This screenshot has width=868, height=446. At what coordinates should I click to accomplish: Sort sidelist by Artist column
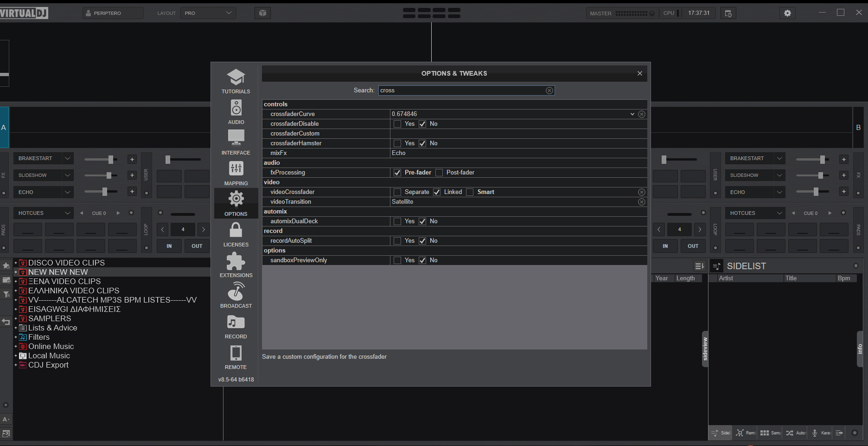[750, 278]
